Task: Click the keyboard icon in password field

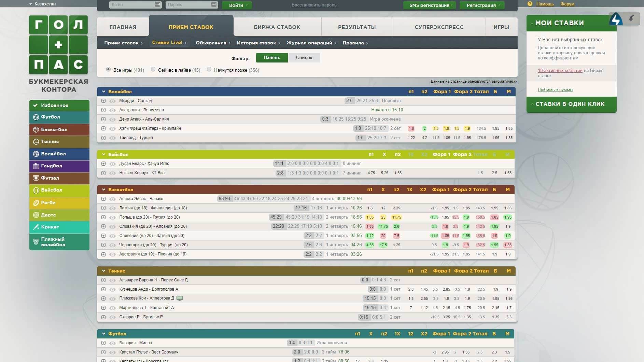Action: coord(214,4)
